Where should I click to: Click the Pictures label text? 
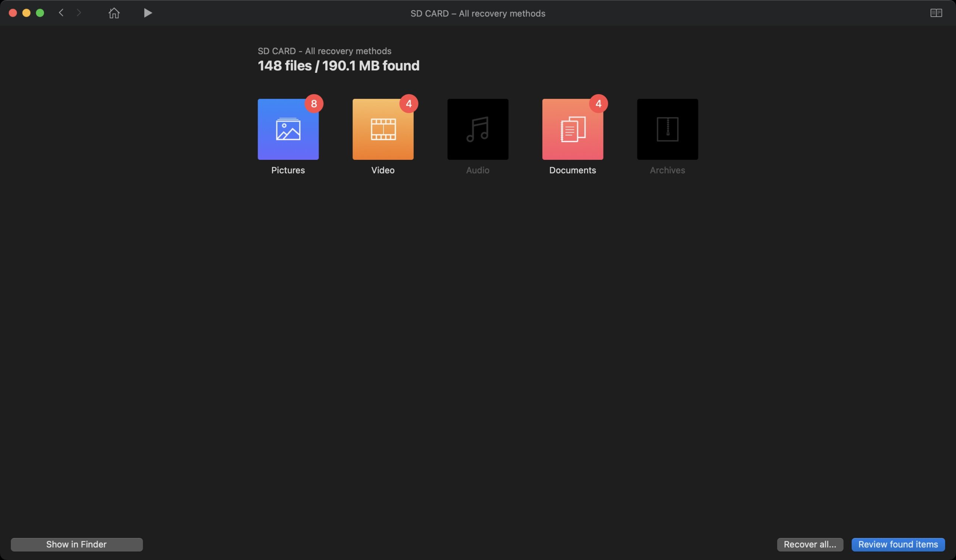288,170
